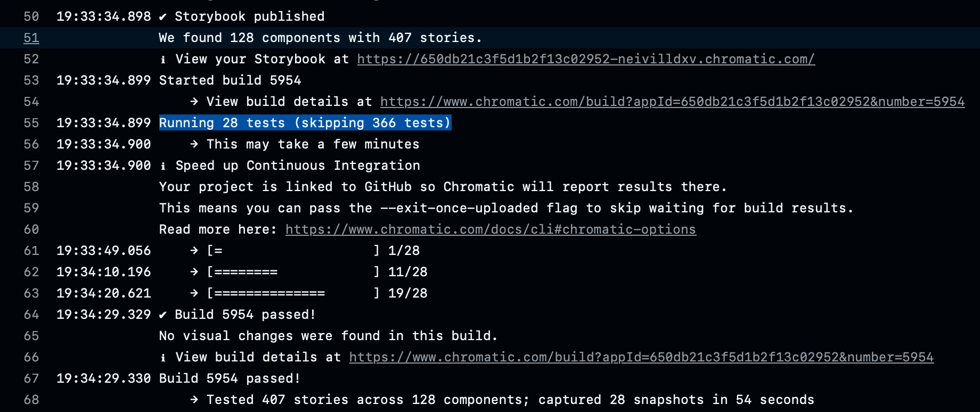
Task: Click the info icon on line 66
Action: click(x=163, y=358)
